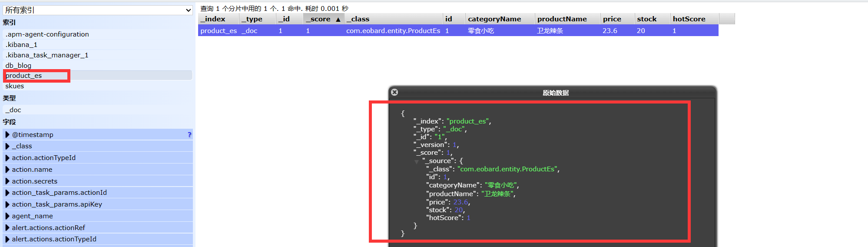This screenshot has width=868, height=247.
Task: Choose the .kibana_1 index
Action: pos(21,45)
